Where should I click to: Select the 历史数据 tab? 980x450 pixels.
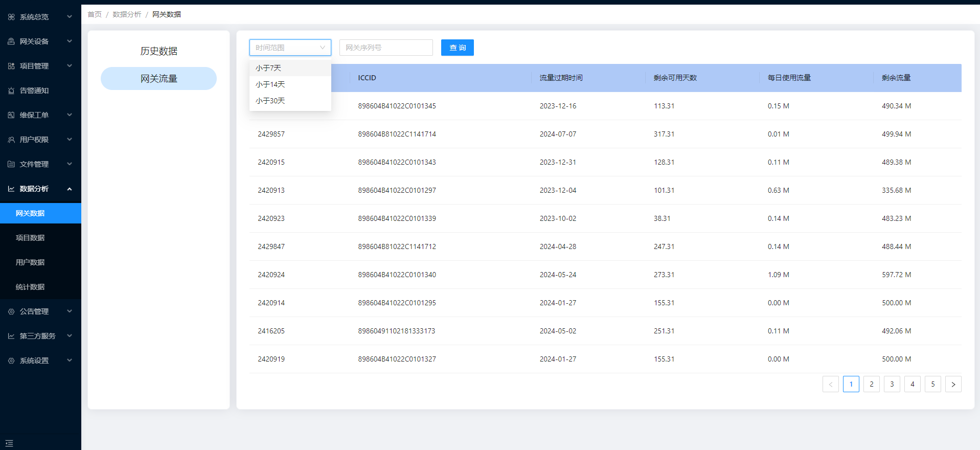click(x=158, y=51)
